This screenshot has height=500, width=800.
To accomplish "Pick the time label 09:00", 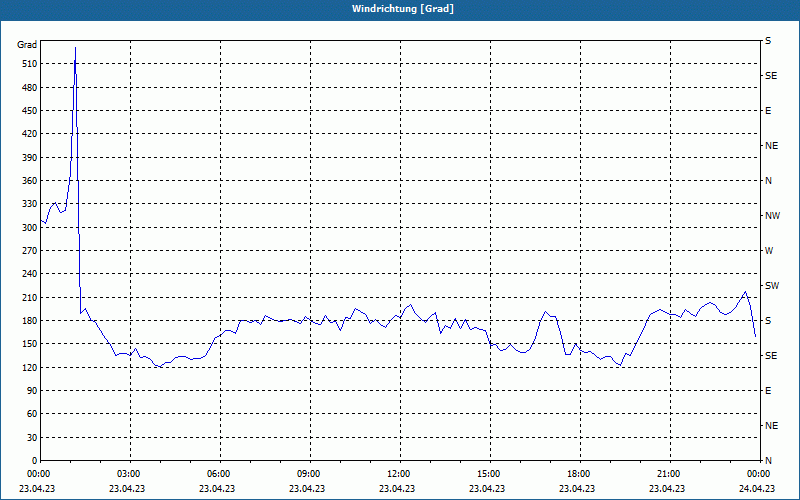I will click(310, 474).
